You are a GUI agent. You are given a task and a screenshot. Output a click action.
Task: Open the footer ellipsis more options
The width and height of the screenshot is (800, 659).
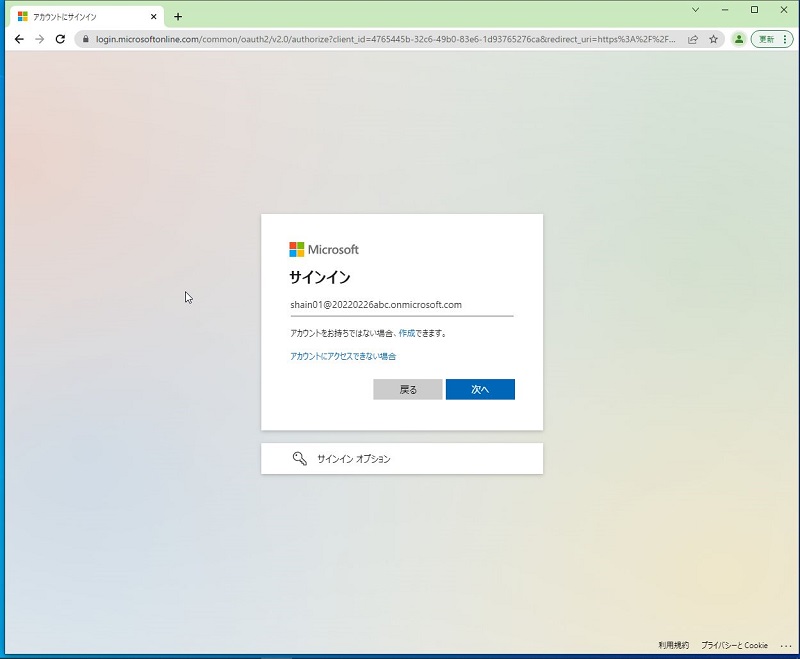[x=786, y=646]
